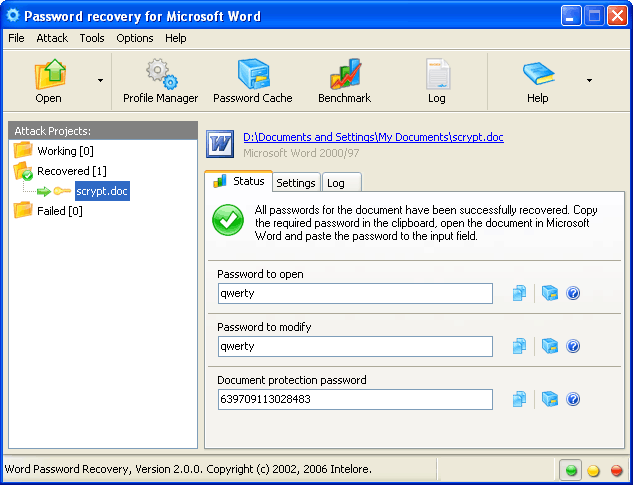This screenshot has width=633, height=485.
Task: Show help for Password to modify
Action: point(573,346)
